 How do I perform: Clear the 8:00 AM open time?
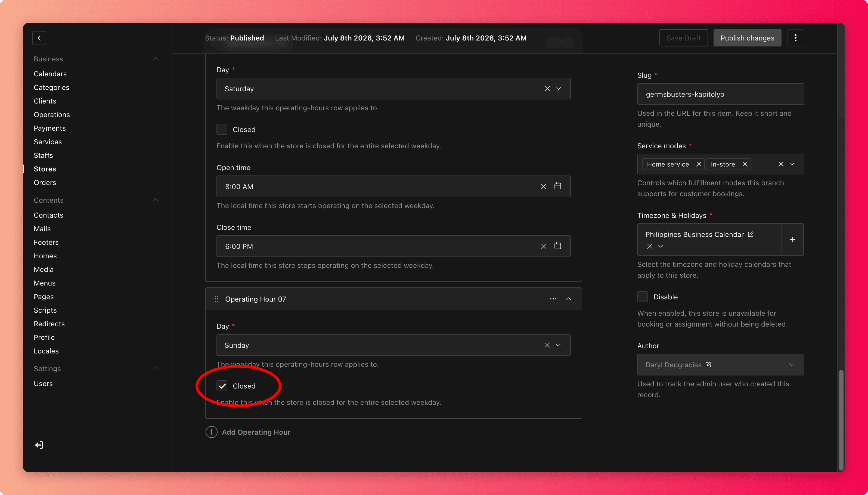pos(543,186)
